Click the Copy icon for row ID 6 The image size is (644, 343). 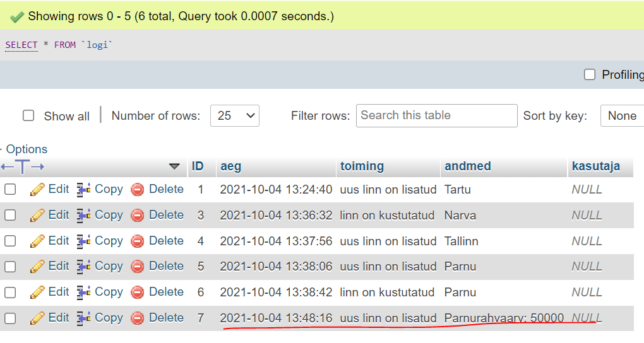tap(84, 292)
